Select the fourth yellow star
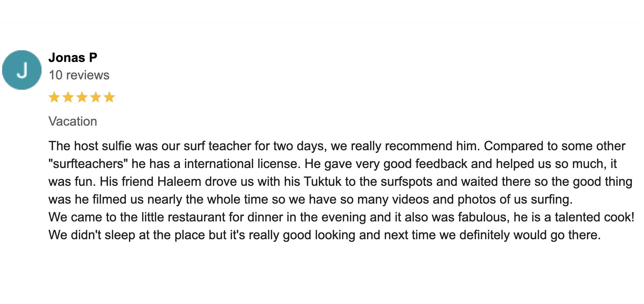Viewport: 644px width, 304px height. pos(96,97)
